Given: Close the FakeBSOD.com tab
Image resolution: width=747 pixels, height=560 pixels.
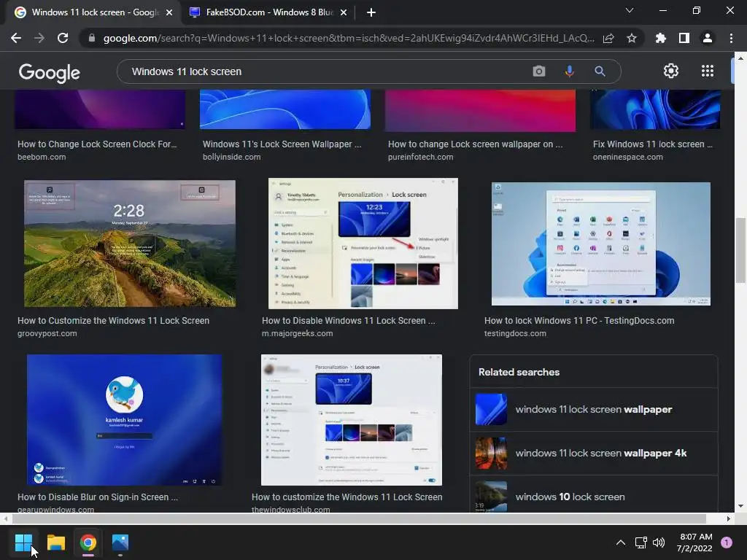Looking at the screenshot, I should click(x=344, y=12).
